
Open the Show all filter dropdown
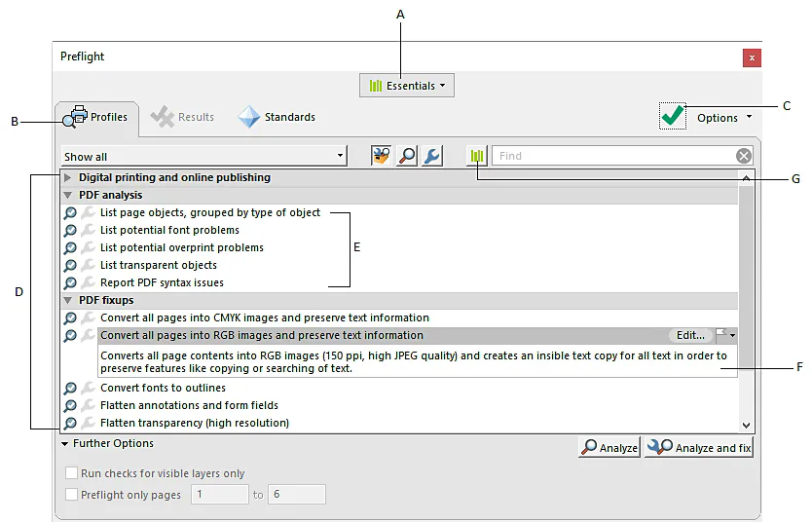coord(204,157)
